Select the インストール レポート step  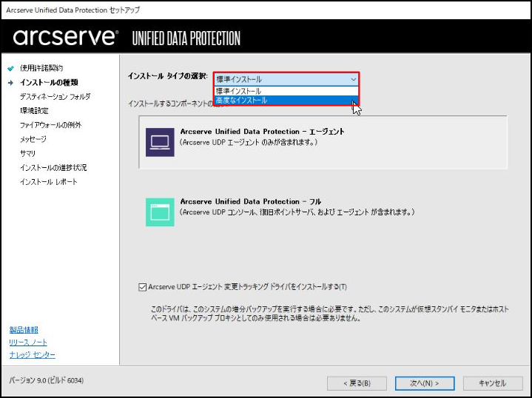[x=49, y=182]
